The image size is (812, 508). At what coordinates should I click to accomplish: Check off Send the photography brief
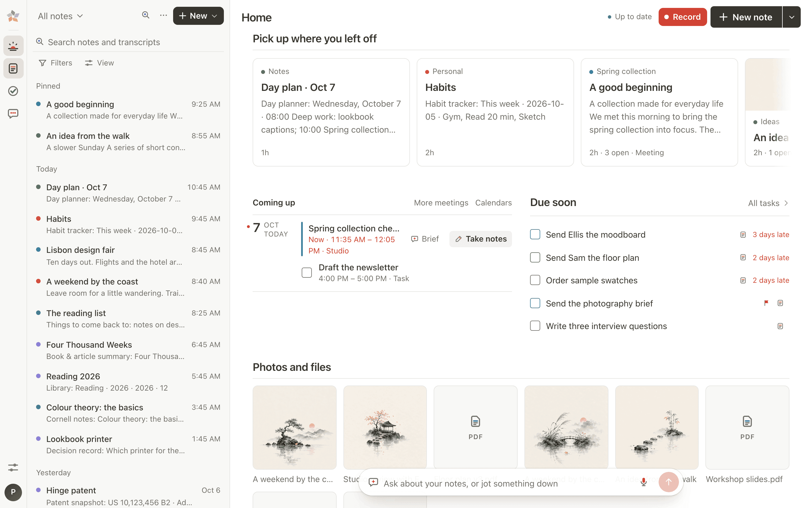click(535, 303)
